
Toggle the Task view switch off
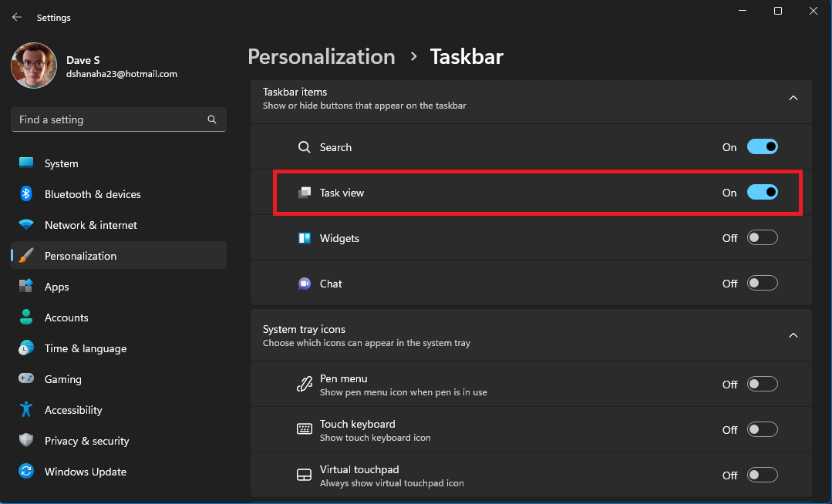point(762,192)
